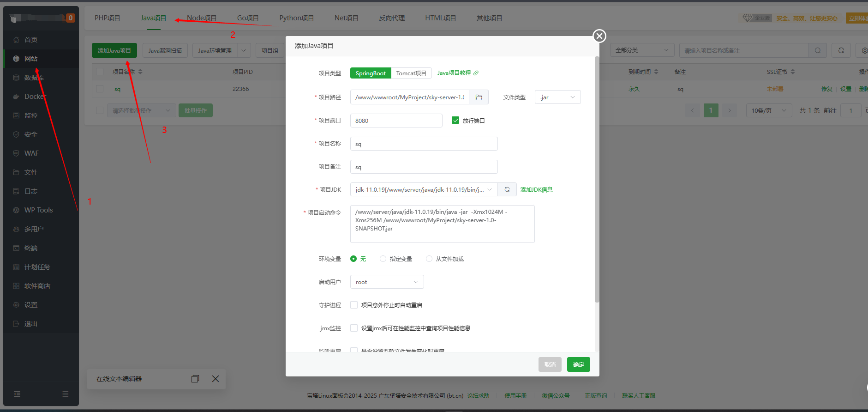Click the search magnifier icon
Screen dimensions: 868x412
(x=818, y=50)
